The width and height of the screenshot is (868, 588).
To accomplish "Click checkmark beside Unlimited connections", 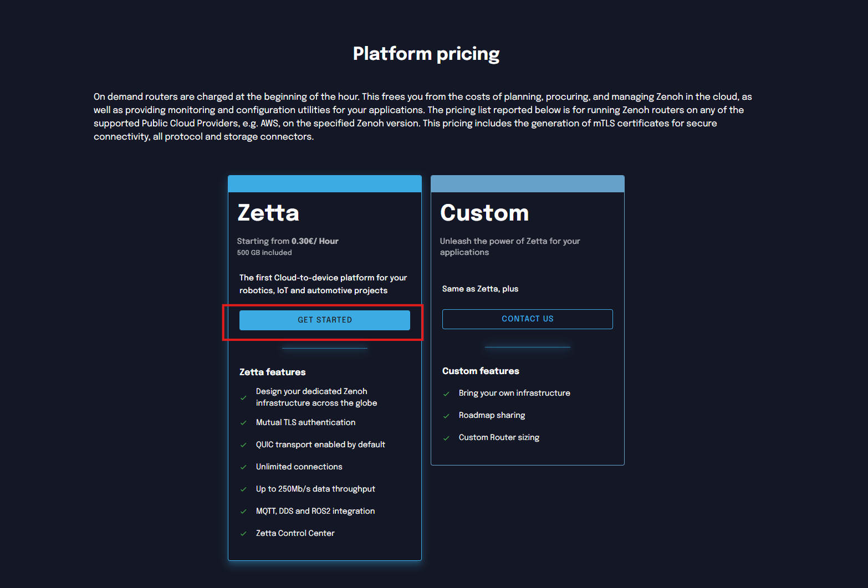I will click(x=243, y=467).
